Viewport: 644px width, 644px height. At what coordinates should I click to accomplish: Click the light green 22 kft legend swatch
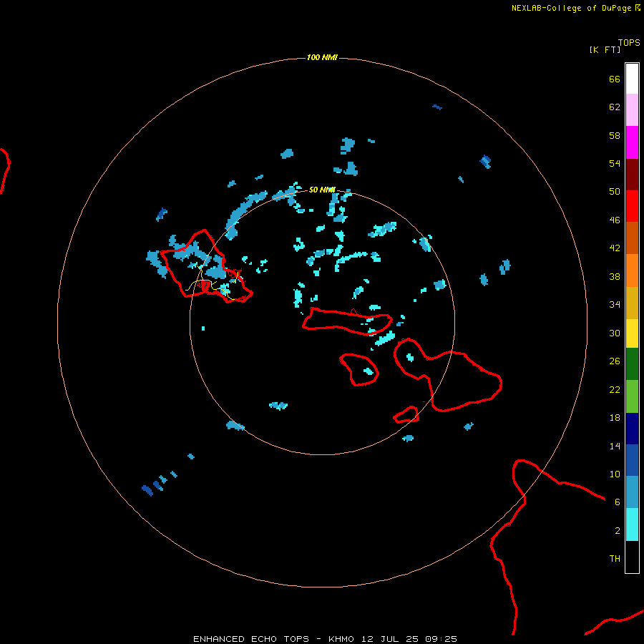[x=632, y=396]
